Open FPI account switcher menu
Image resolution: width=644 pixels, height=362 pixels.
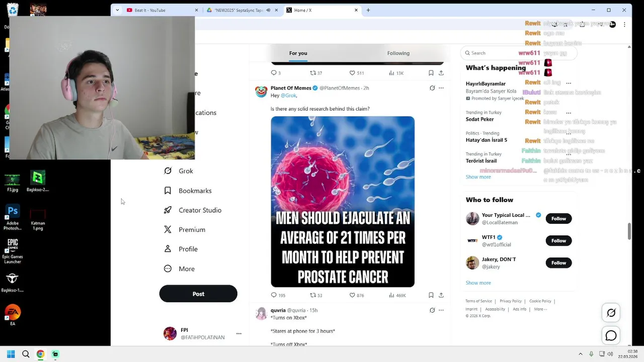coord(239,333)
